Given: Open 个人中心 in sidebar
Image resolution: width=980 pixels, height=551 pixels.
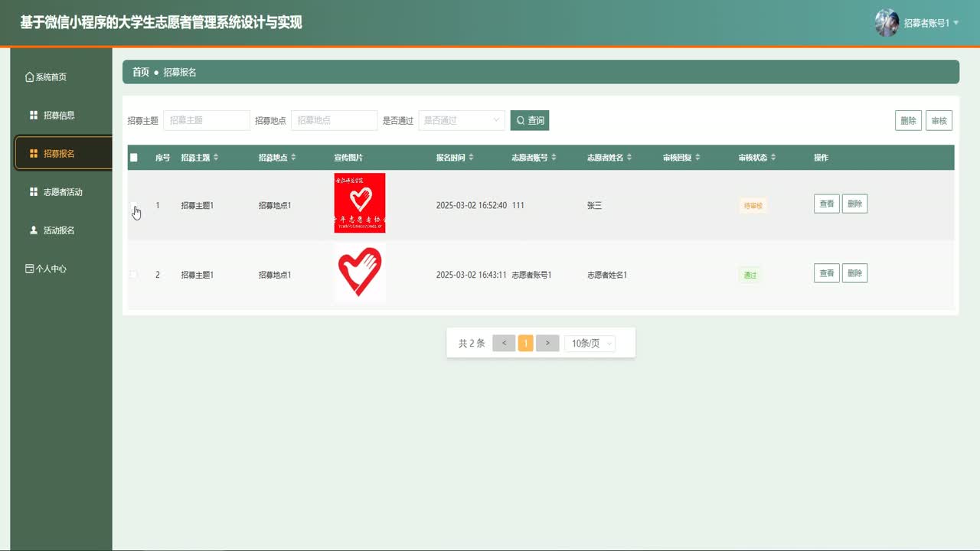Looking at the screenshot, I should pos(61,269).
